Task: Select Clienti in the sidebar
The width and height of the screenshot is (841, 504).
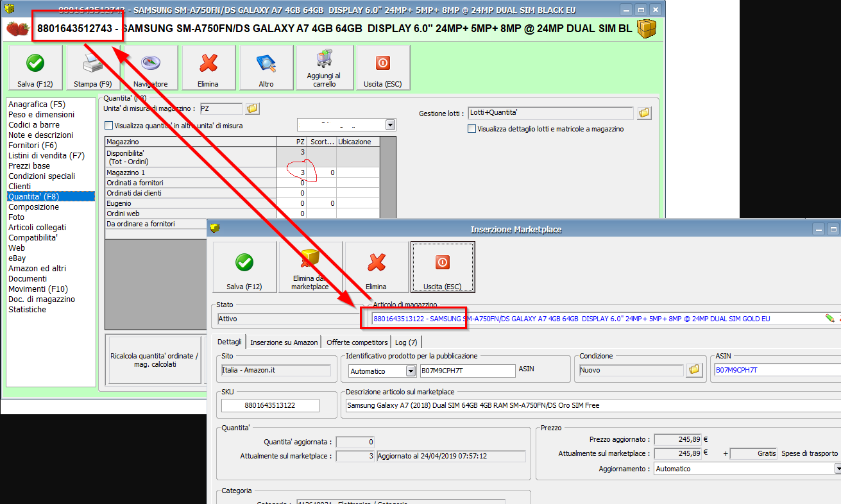Action: pos(19,186)
